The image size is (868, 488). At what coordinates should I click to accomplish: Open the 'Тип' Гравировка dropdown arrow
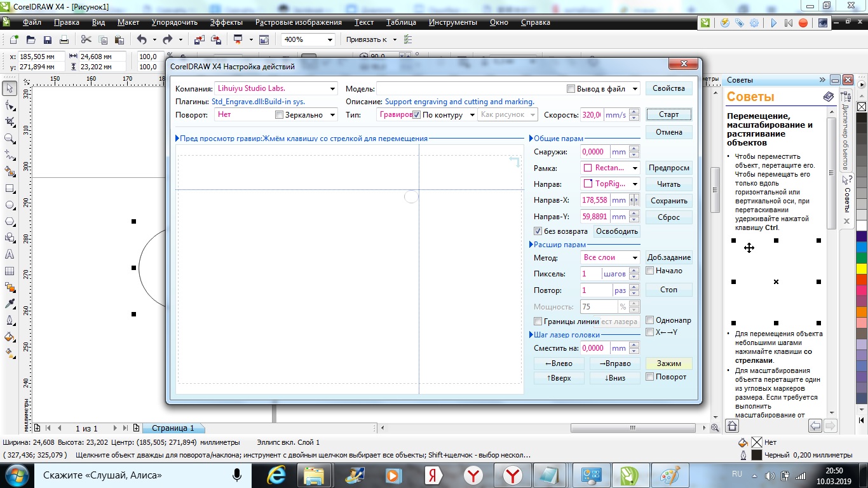[x=471, y=115]
